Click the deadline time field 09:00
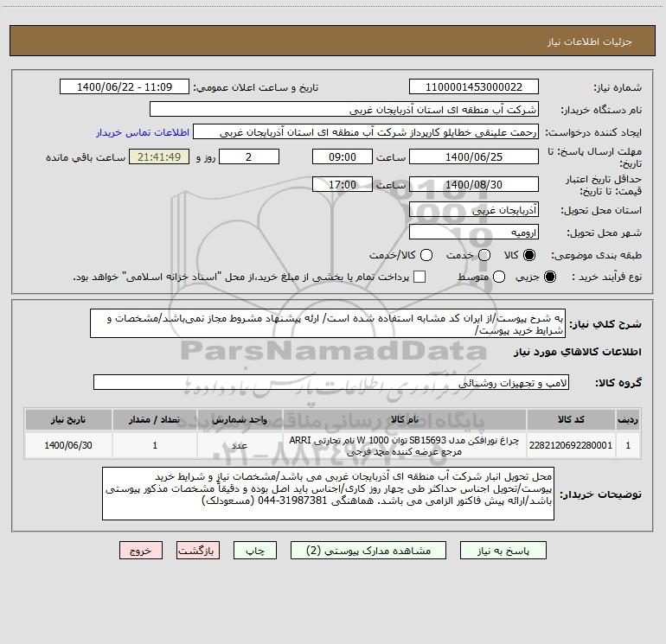This screenshot has width=666, height=644. (343, 157)
